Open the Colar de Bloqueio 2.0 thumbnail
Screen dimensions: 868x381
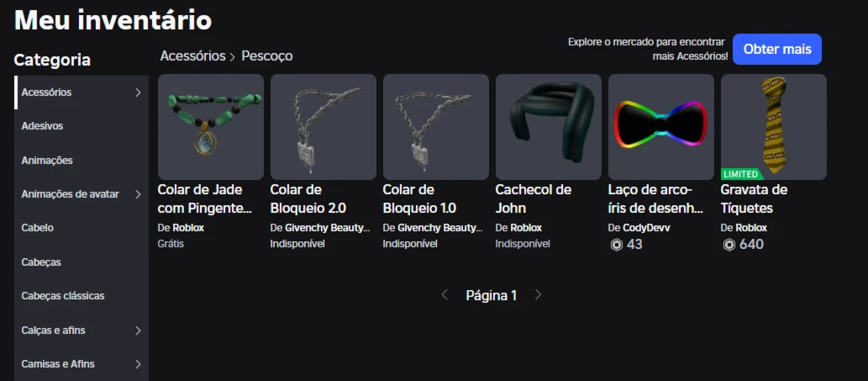(324, 127)
